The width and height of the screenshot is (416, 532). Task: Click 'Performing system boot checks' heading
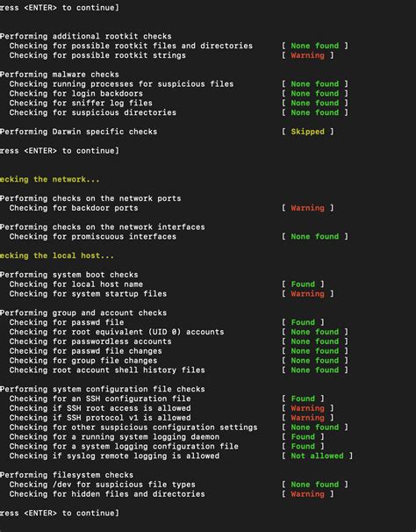[68, 275]
